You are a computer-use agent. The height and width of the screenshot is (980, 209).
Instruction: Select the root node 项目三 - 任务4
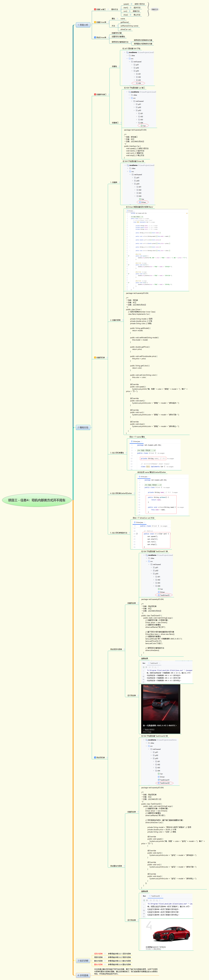click(37, 500)
